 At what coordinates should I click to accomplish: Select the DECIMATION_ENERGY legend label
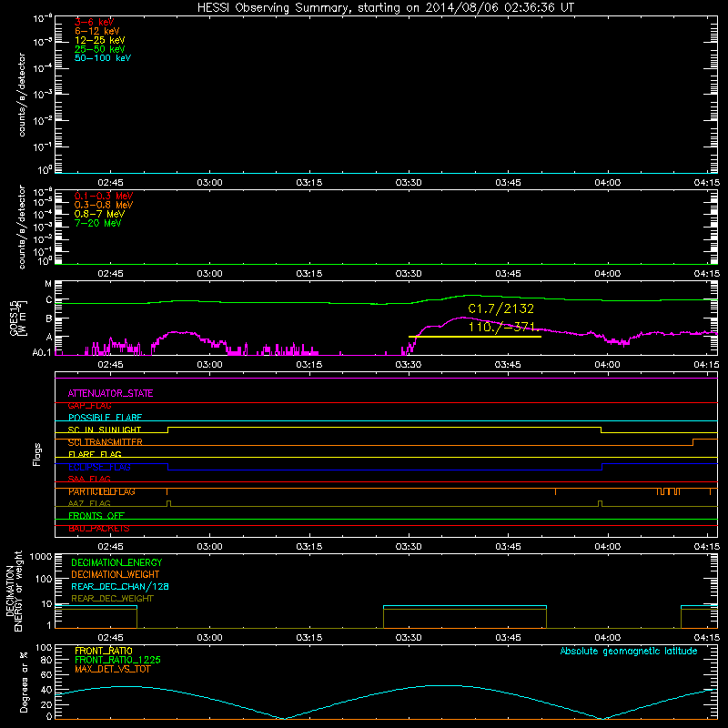116,562
